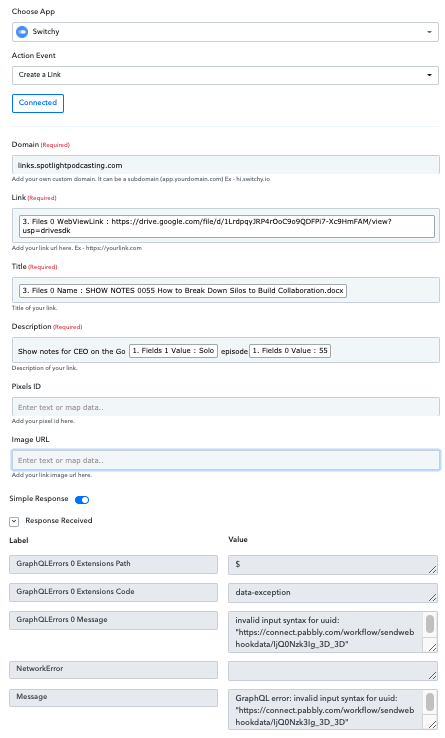Click the Domain input field
The width and height of the screenshot is (445, 738).
(x=226, y=165)
